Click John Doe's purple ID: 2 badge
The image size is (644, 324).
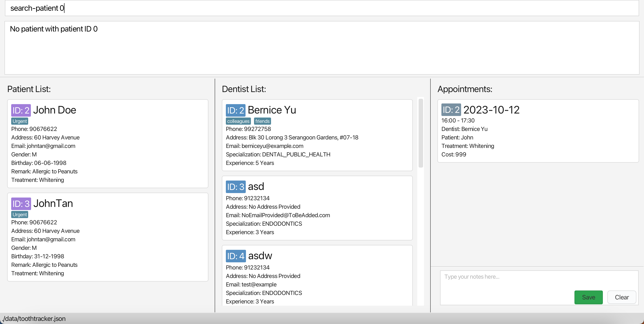(x=21, y=110)
